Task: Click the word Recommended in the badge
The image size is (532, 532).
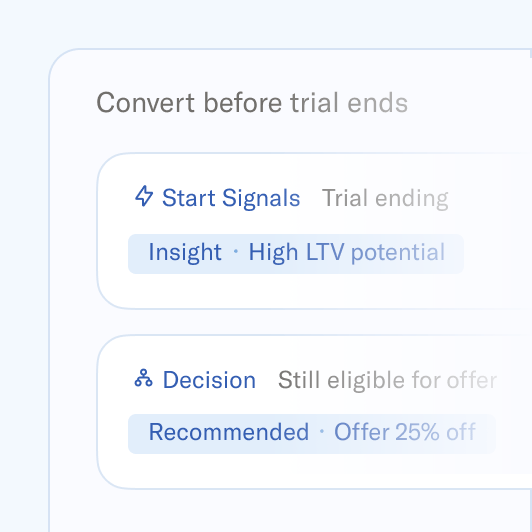Action: pos(229,432)
